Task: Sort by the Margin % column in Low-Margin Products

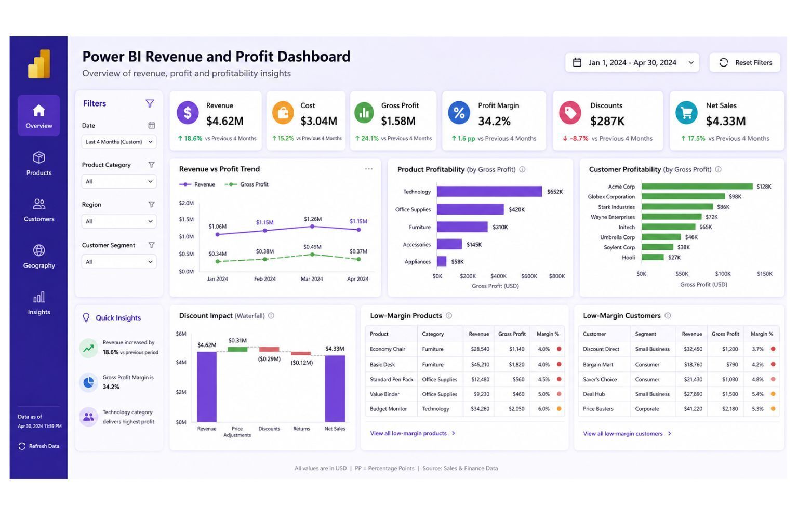Action: coord(548,334)
